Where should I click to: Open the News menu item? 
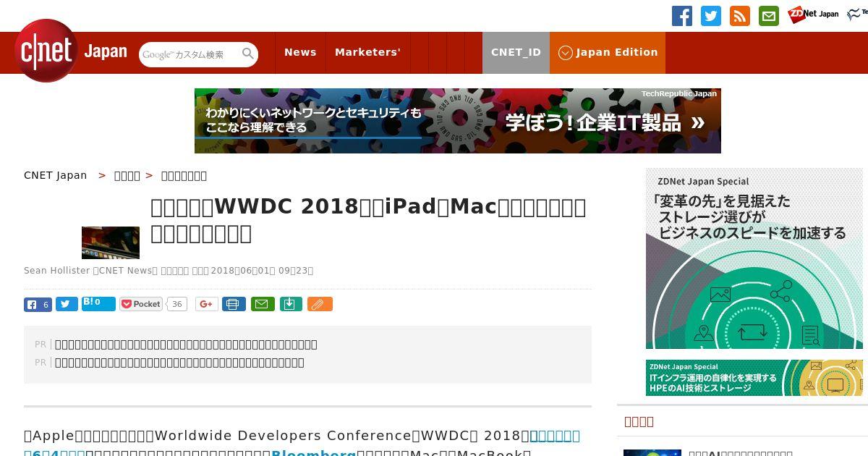(300, 52)
